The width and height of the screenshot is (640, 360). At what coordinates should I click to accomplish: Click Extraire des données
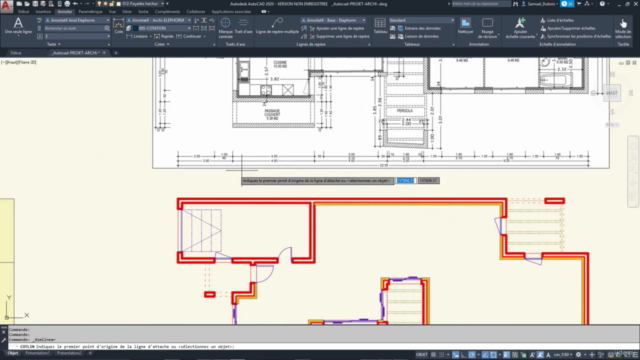pyautogui.click(x=419, y=28)
